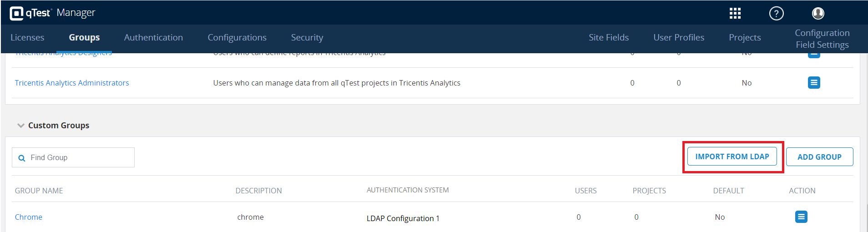Collapse the Custom Groups section
This screenshot has height=232, width=868.
[x=21, y=126]
